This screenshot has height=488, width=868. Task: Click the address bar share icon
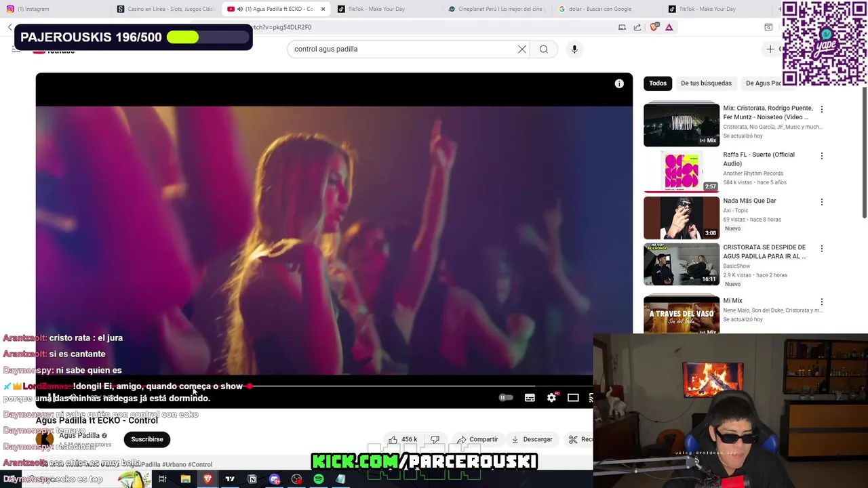pos(637,27)
